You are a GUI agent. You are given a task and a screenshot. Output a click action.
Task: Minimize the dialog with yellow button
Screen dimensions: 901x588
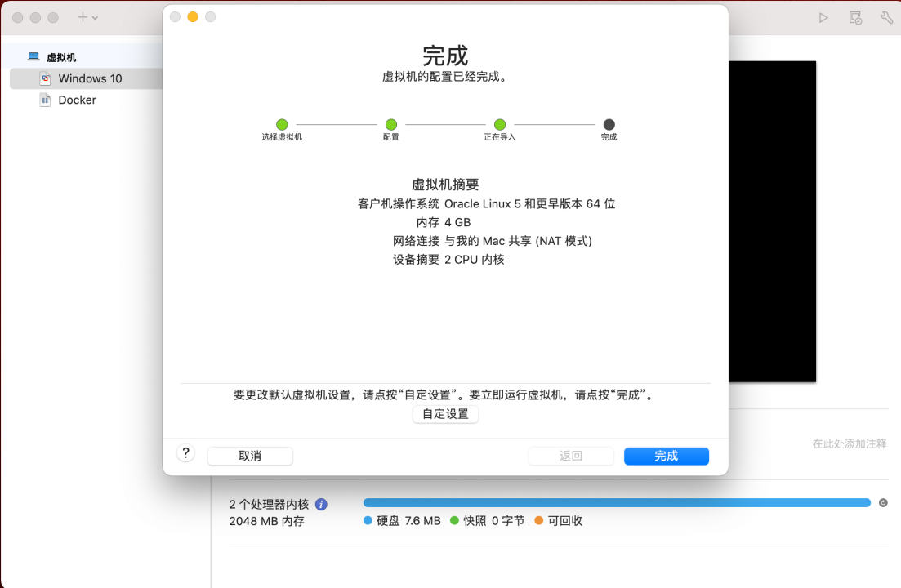point(193,17)
